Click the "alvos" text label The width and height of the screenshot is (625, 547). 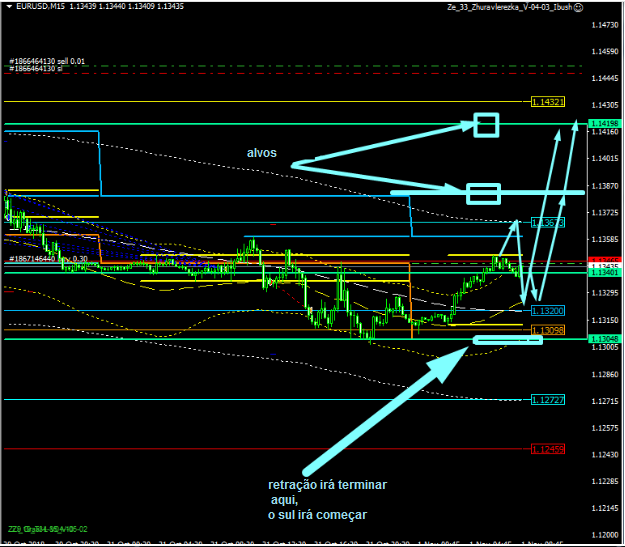click(264, 153)
